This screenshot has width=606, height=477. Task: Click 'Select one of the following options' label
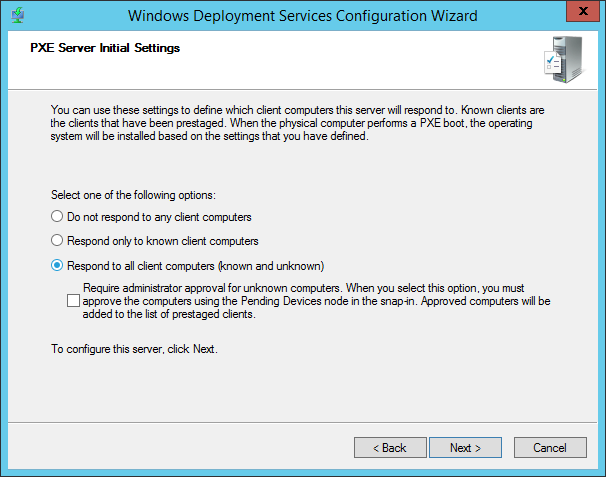pos(133,193)
